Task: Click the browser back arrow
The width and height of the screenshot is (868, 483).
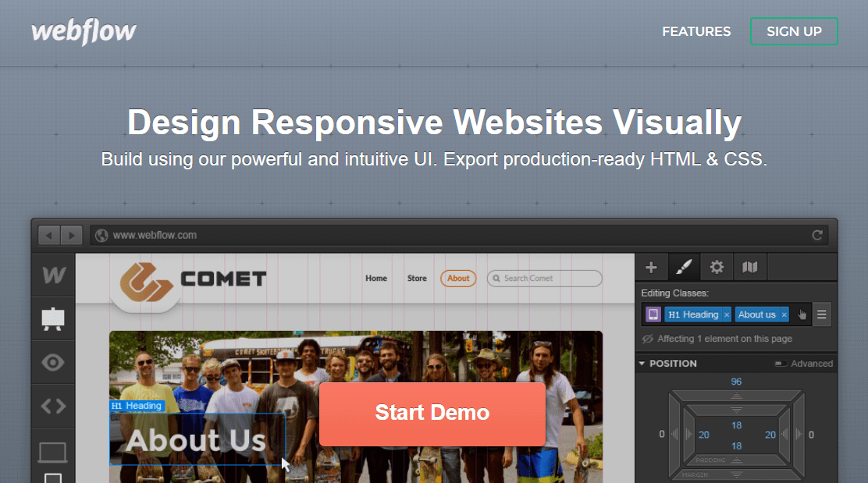Action: tap(49, 235)
